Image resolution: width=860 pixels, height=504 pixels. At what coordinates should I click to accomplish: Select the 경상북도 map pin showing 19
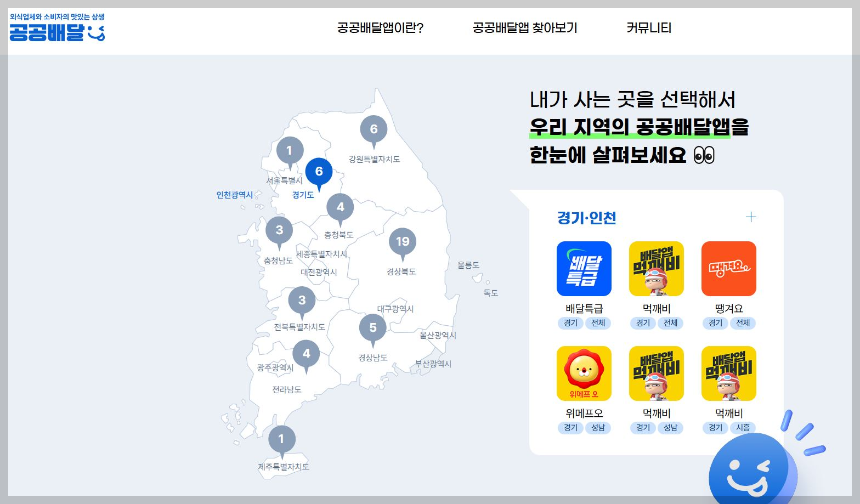click(403, 244)
